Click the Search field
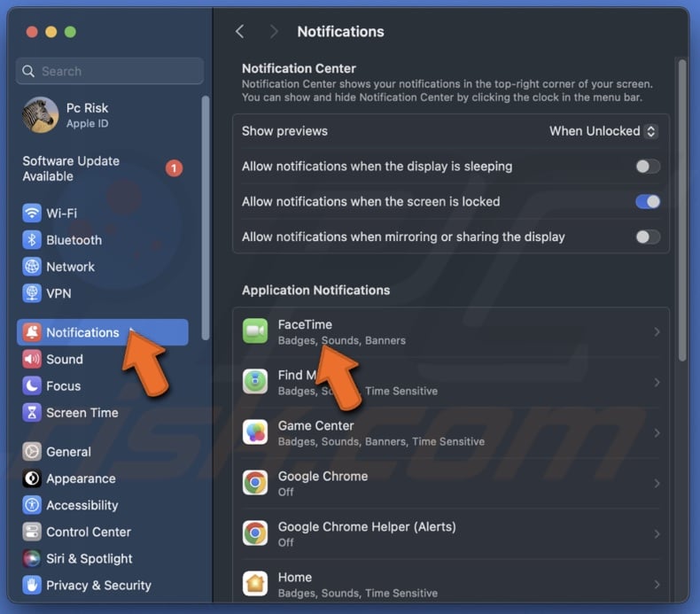This screenshot has height=614, width=700. (x=110, y=71)
